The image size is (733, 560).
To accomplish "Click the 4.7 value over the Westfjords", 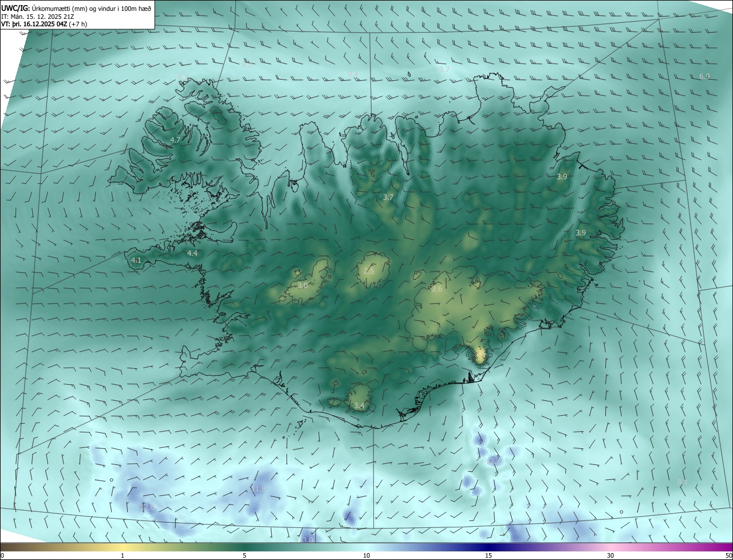I will point(175,140).
